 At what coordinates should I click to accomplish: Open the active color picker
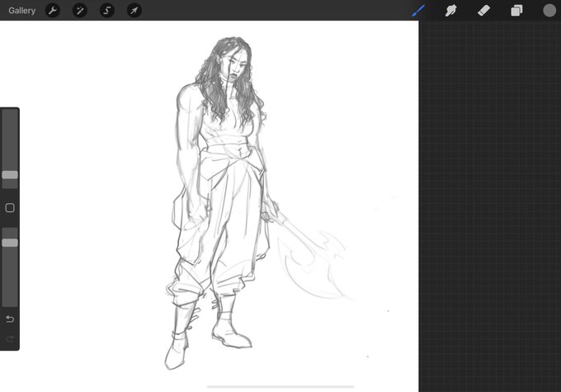(x=549, y=11)
